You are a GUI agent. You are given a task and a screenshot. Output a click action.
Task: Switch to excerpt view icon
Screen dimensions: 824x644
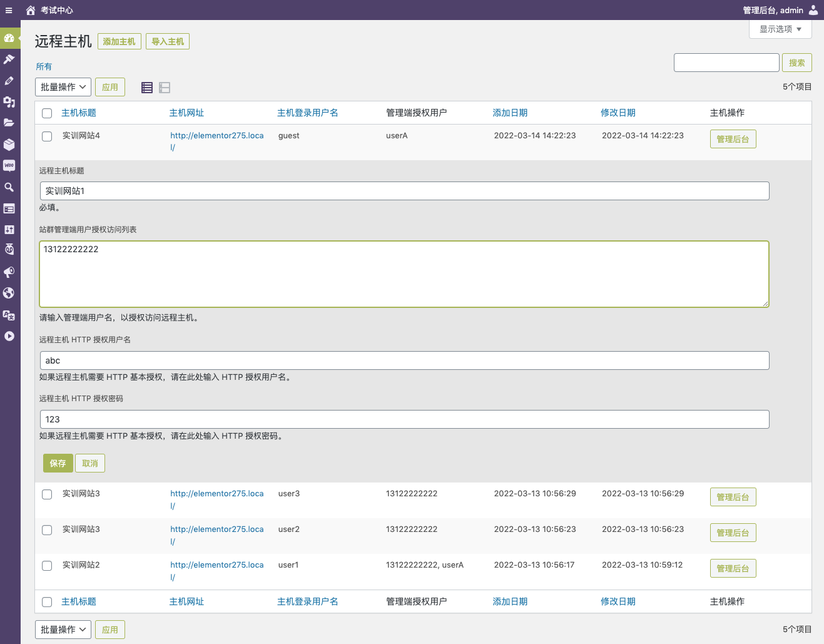(x=165, y=88)
